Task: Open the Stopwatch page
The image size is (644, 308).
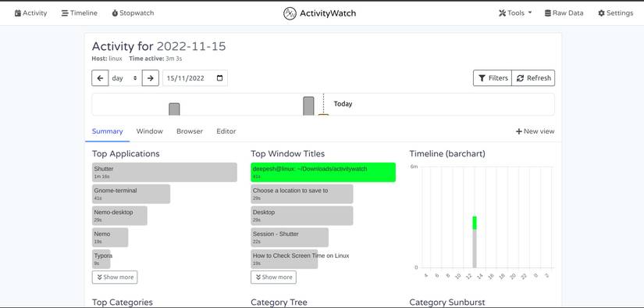Action: (133, 13)
